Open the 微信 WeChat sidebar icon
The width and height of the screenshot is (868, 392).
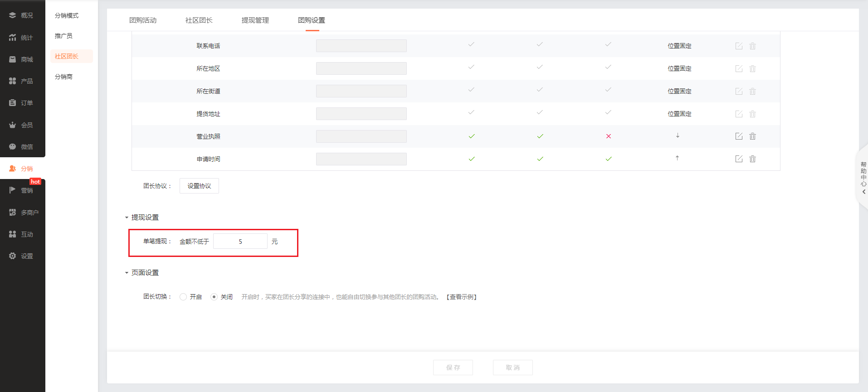(13, 147)
